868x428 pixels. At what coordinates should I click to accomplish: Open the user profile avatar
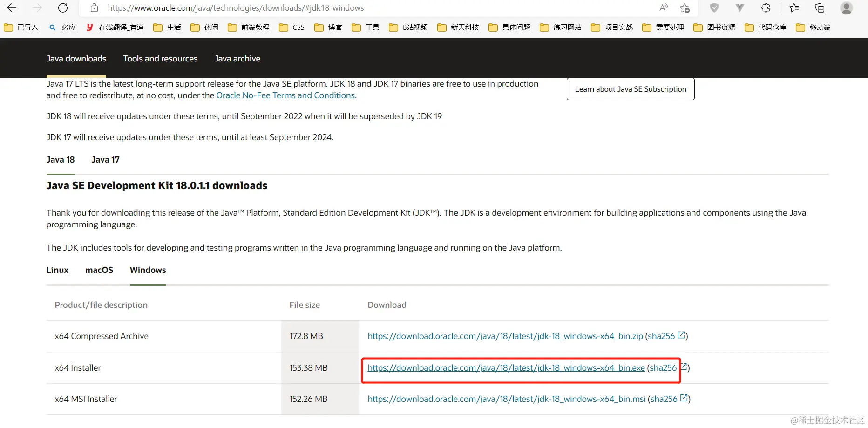pos(847,8)
